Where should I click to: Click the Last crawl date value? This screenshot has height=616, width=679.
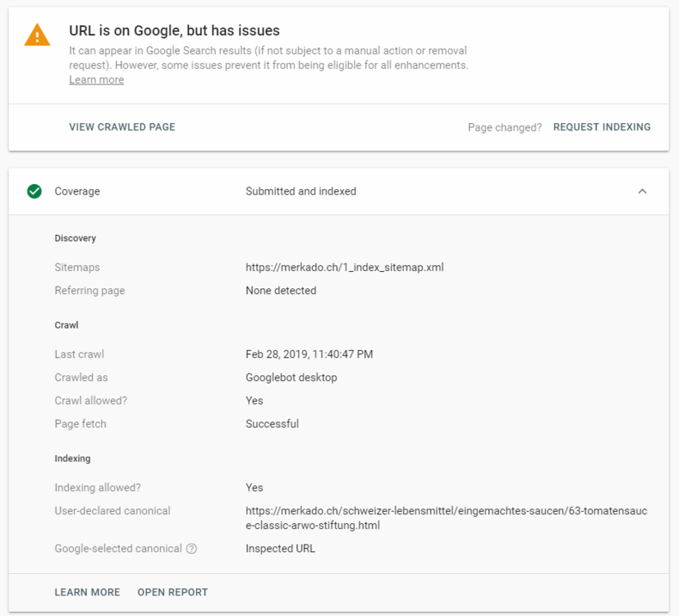[309, 354]
